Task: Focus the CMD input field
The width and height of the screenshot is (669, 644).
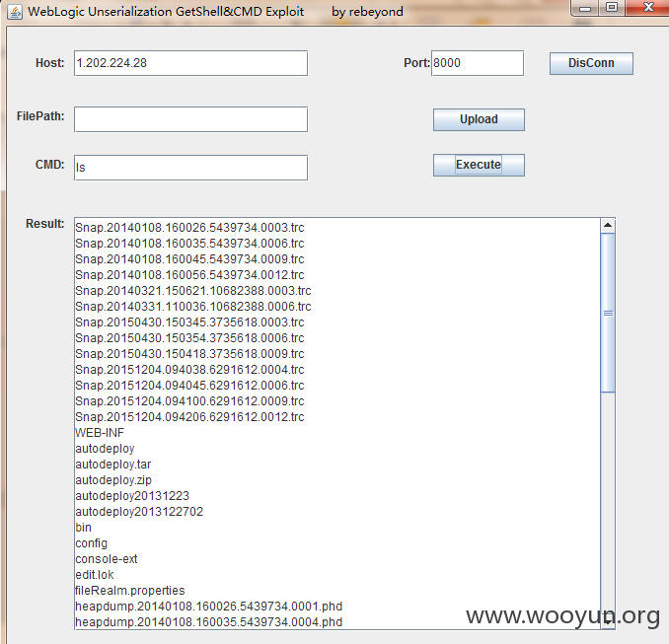Action: pos(190,168)
